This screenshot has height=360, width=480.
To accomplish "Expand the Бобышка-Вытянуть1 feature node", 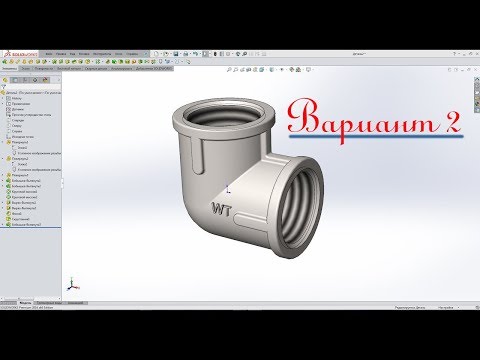I will point(3,181).
